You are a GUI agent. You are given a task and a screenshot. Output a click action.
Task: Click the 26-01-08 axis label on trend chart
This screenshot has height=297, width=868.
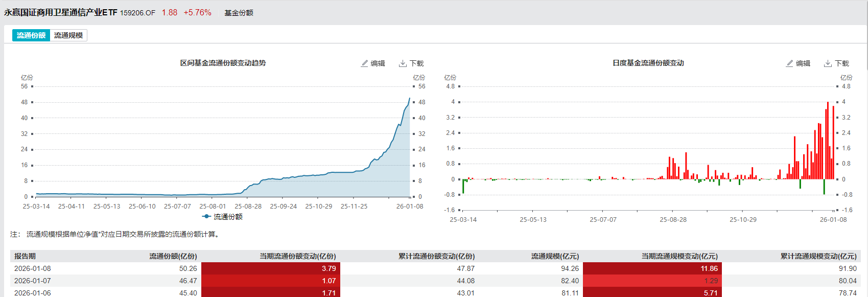click(x=410, y=207)
